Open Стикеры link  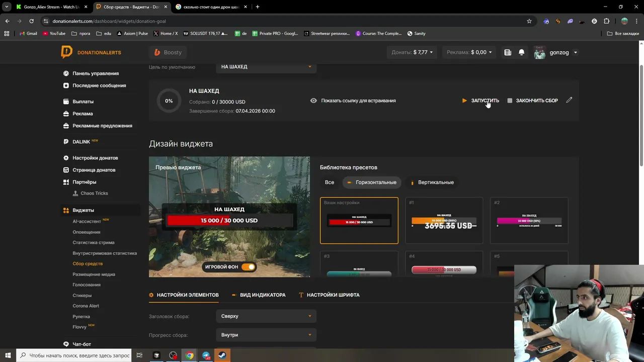tap(82, 296)
